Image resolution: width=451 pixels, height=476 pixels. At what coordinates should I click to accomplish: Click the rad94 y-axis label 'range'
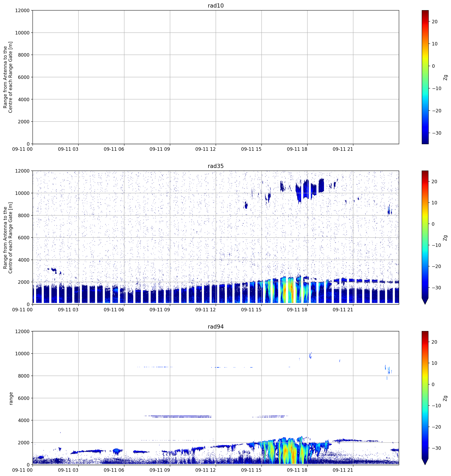pos(11,398)
